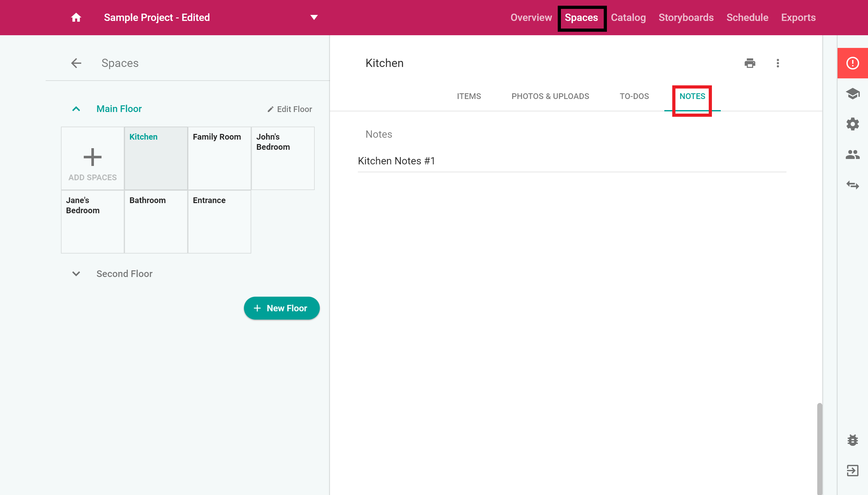Click the logout exit icon

click(852, 471)
